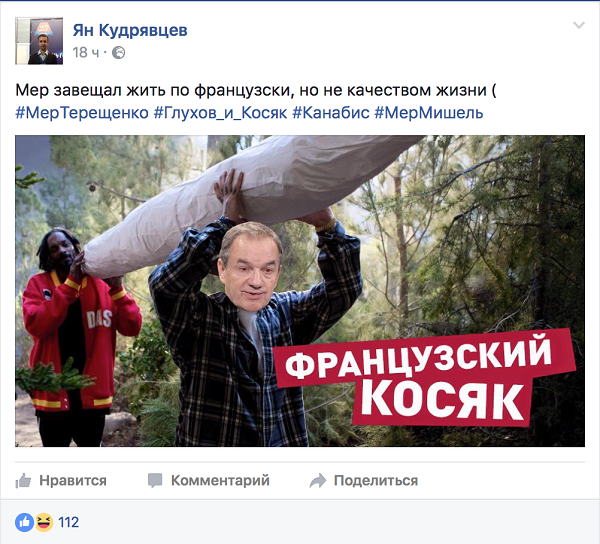This screenshot has height=544, width=600.
Task: Open Ян Кудрявцев profile name link
Action: [130, 30]
